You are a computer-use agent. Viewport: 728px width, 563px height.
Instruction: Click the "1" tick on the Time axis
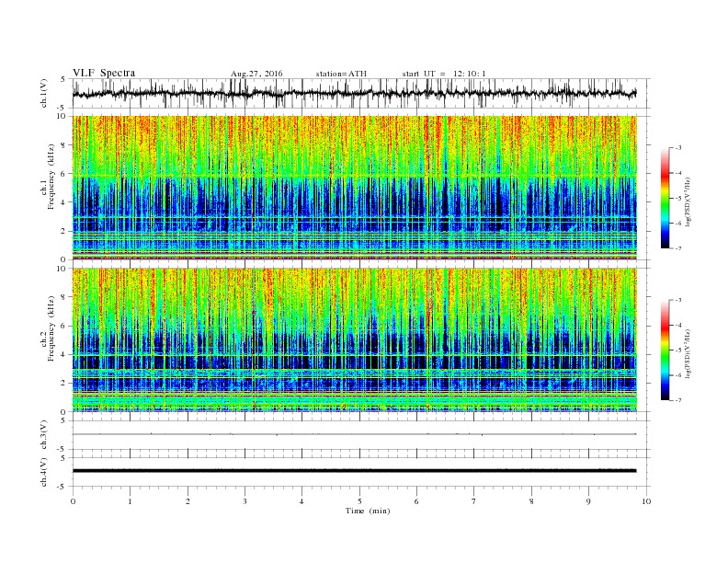[x=130, y=501]
